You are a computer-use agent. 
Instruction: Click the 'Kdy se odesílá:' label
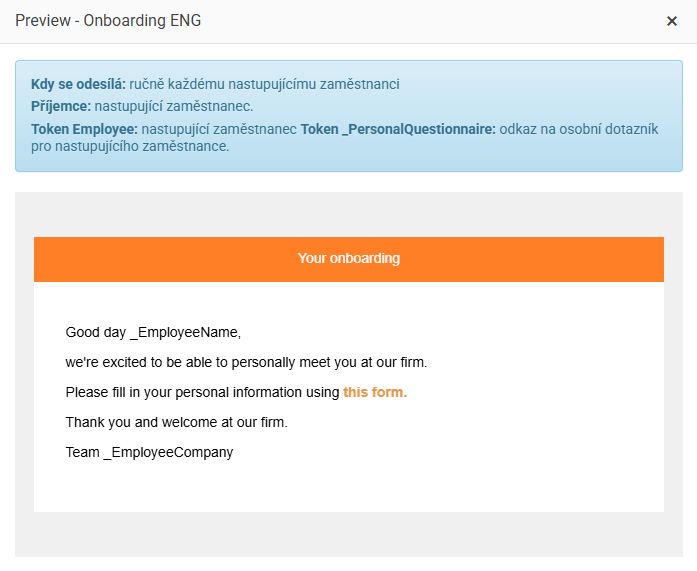click(78, 84)
